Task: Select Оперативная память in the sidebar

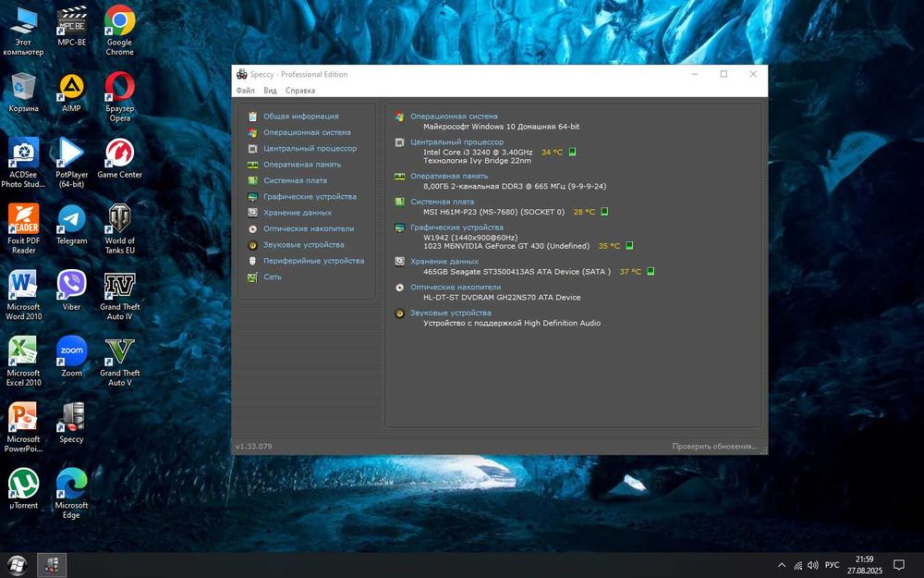Action: point(302,164)
